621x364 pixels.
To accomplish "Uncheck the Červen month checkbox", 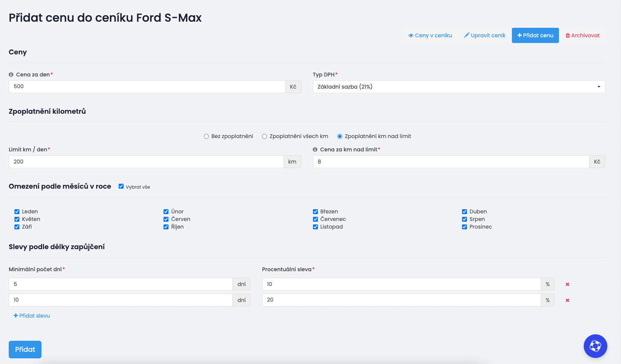I will (166, 219).
